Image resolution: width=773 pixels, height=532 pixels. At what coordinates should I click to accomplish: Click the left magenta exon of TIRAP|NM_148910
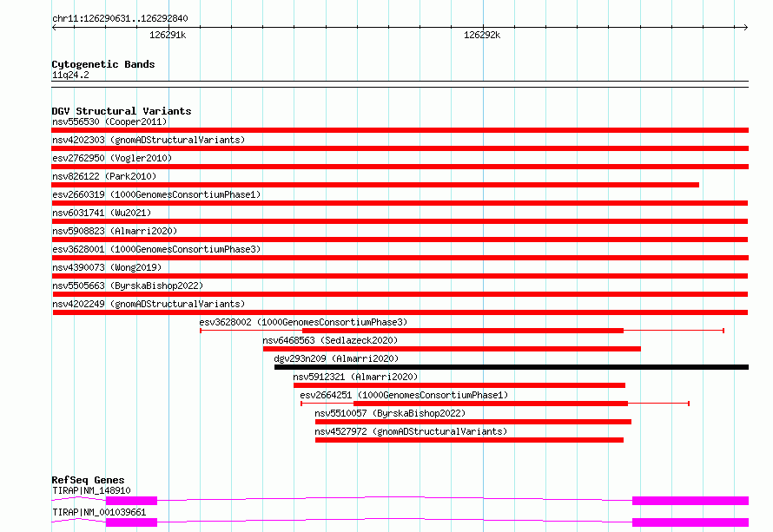click(132, 501)
